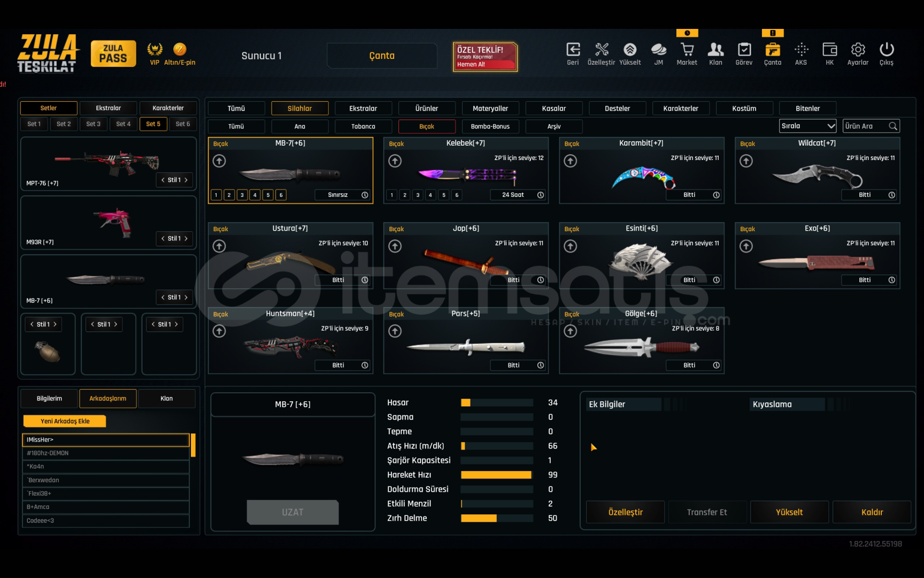The height and width of the screenshot is (578, 924).
Task: Select slot 4 on MB-7[+6] card
Action: click(x=255, y=195)
